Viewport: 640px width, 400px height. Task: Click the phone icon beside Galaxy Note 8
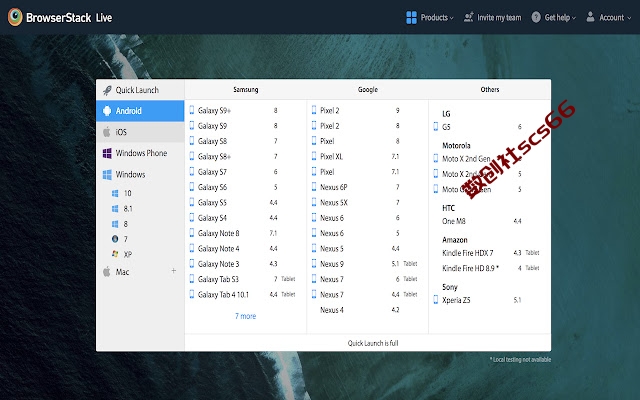pos(191,233)
